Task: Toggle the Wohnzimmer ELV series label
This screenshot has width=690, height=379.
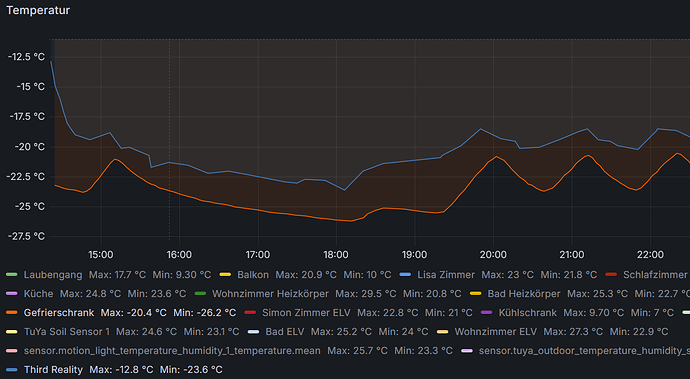Action: (x=495, y=331)
